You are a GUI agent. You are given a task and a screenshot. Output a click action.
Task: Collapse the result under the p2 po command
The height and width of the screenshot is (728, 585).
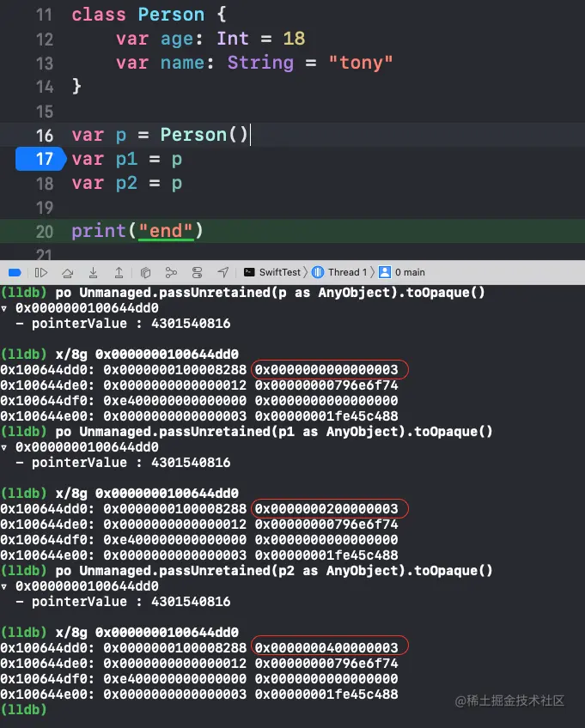[4, 586]
